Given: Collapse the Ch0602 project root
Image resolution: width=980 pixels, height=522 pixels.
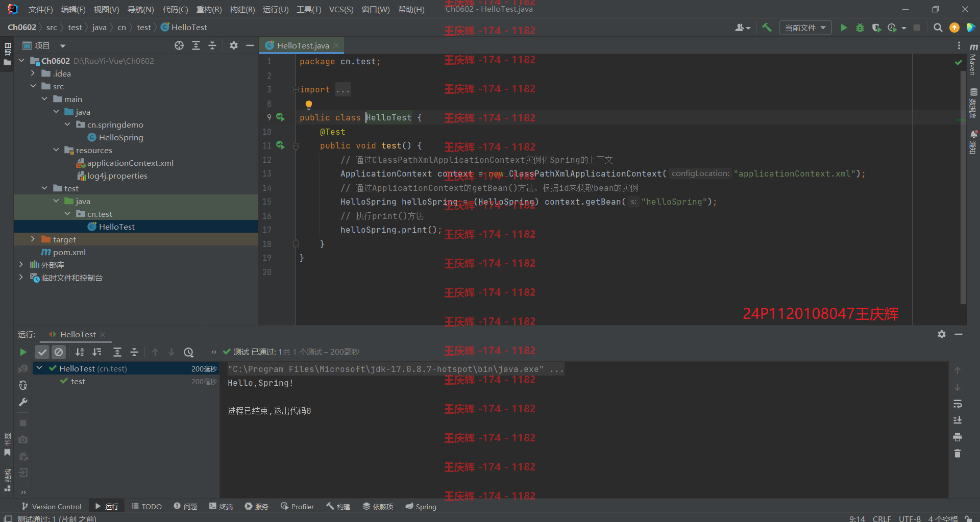Looking at the screenshot, I should [21, 61].
